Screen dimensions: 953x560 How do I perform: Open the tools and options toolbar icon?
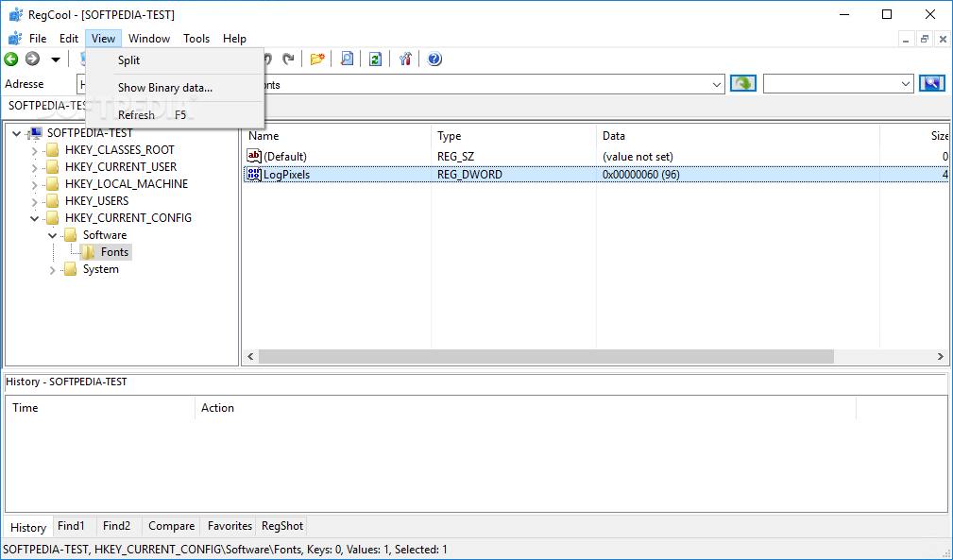coord(405,59)
